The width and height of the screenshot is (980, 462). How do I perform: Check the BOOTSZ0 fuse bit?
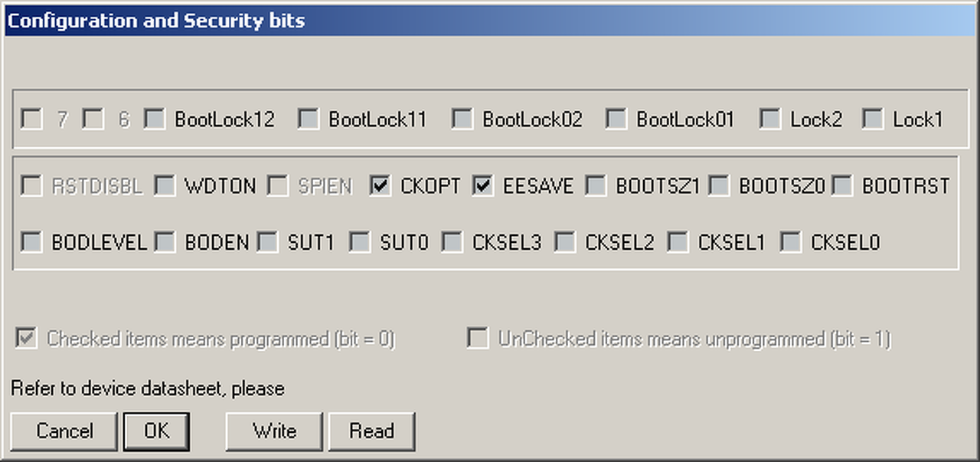click(x=719, y=185)
